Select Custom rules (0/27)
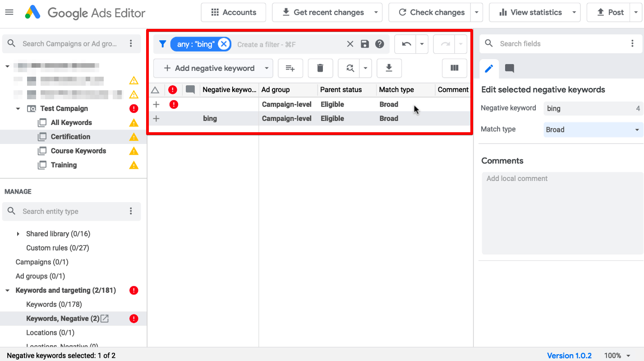644x361 pixels. click(x=57, y=248)
